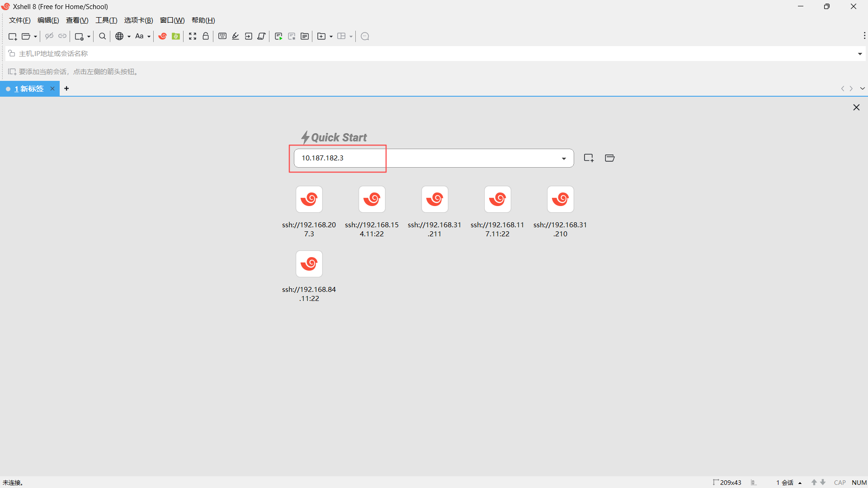This screenshot has width=868, height=488.
Task: Open ssh://192.168.31.211 session shortcut
Action: point(434,199)
